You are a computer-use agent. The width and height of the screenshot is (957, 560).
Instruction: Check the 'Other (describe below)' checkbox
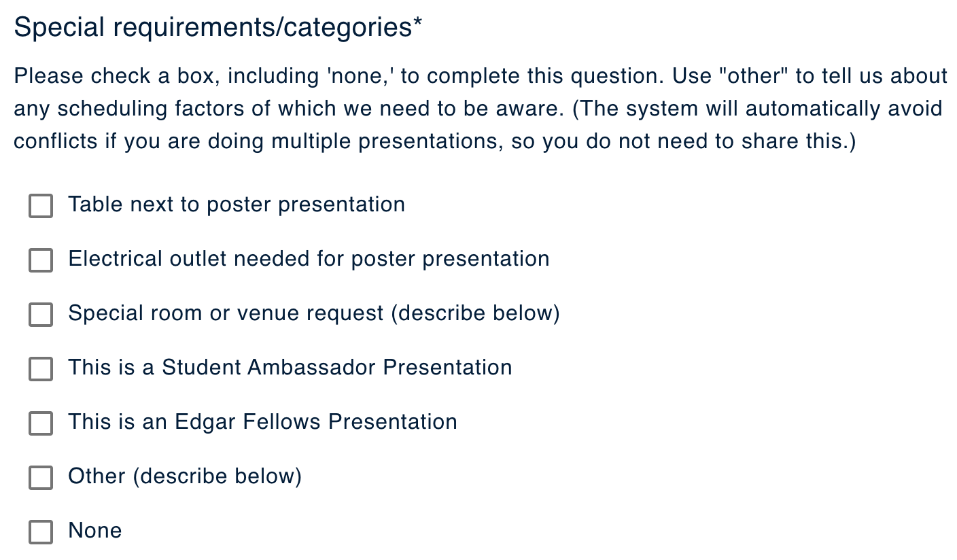(41, 478)
